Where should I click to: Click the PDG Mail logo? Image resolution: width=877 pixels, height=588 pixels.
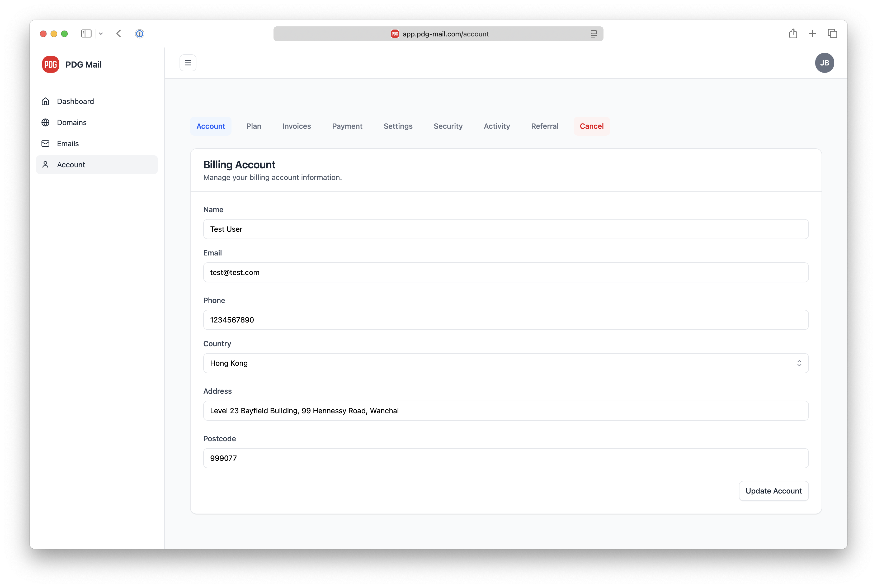[x=51, y=64]
